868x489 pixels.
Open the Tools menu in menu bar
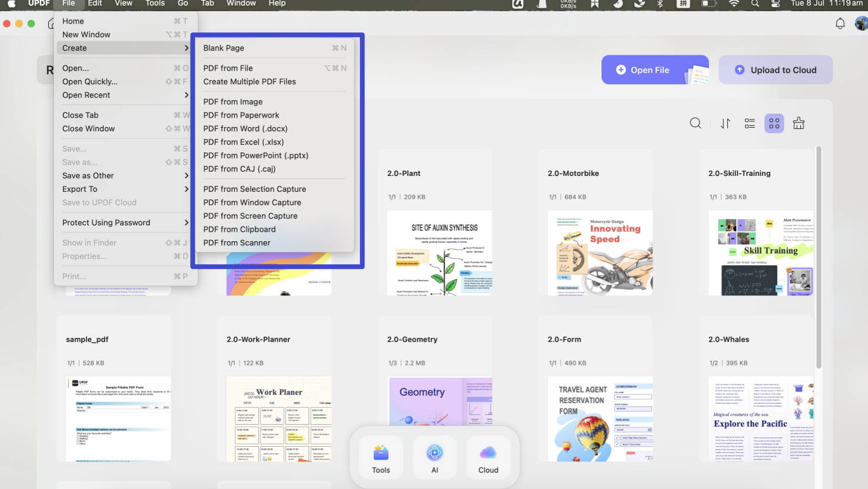155,4
